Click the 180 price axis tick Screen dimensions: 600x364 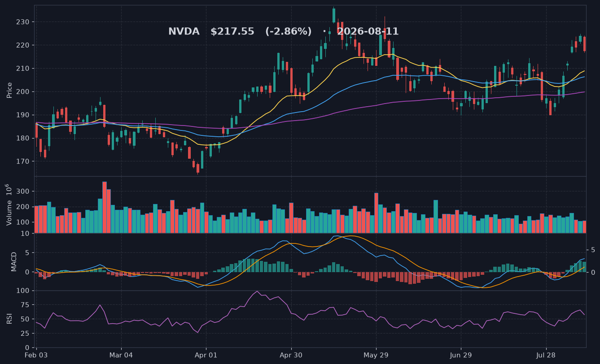(23, 138)
